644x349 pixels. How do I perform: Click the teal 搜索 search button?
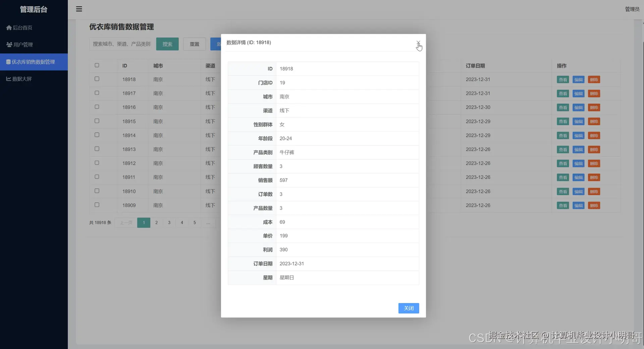click(167, 44)
